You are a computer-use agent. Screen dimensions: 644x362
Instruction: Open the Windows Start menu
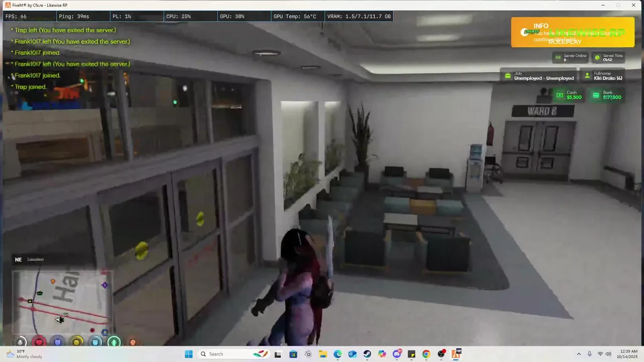189,354
